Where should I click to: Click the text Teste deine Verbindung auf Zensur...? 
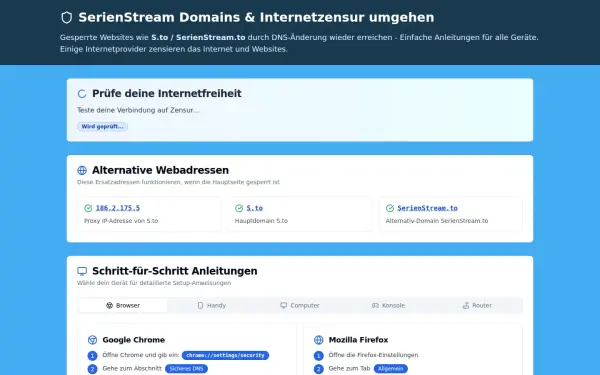(x=138, y=110)
